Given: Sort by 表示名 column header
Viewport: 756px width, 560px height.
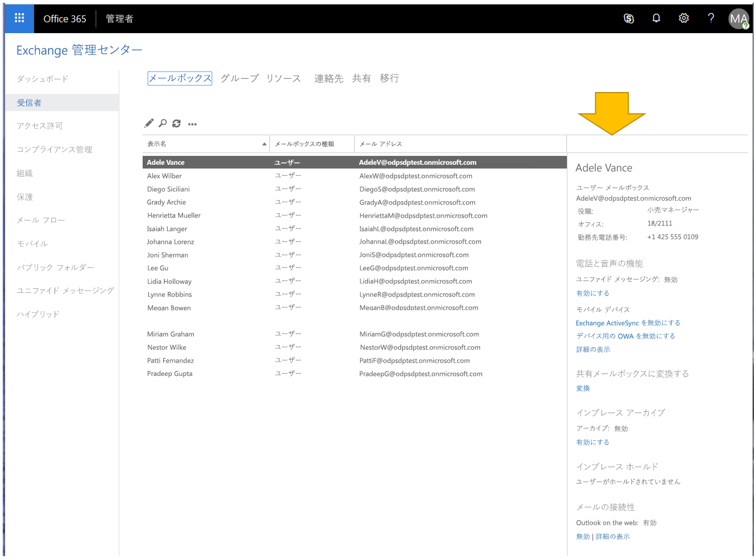Looking at the screenshot, I should point(205,144).
